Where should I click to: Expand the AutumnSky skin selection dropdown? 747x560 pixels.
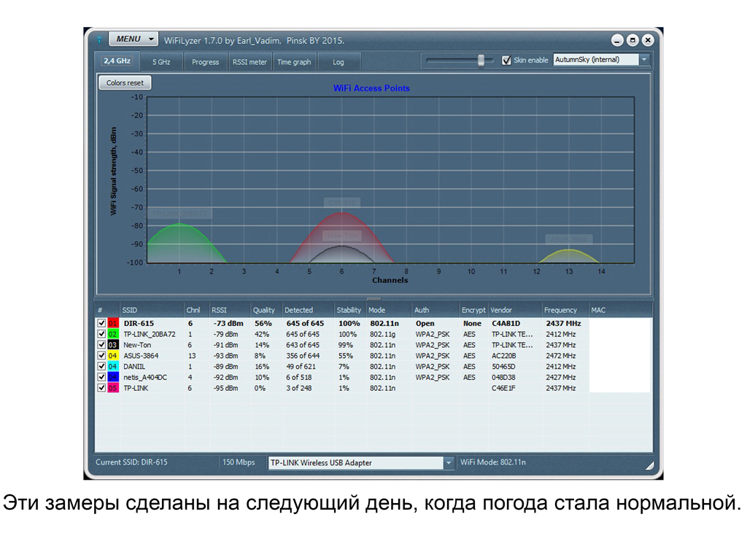644,60
